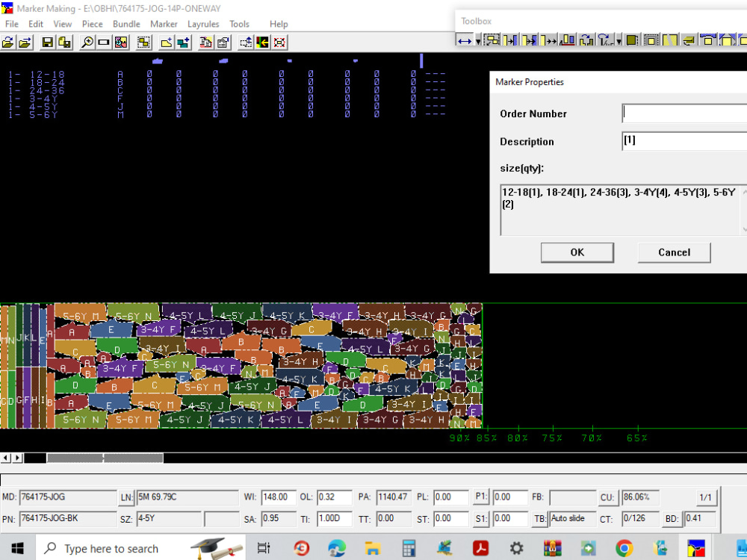Click the BD: button
This screenshot has height=560, width=747.
(x=672, y=519)
